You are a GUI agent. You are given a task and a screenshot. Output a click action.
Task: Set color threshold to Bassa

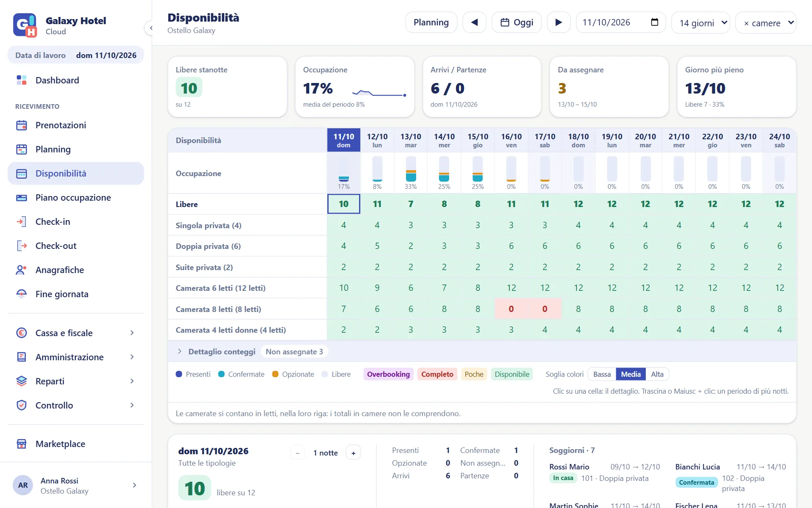tap(602, 374)
